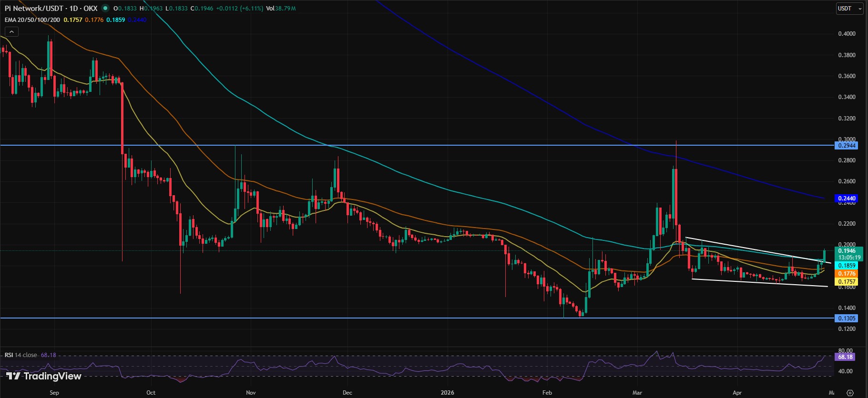Screen dimensions: 868x398
Task: Click the 68.18 RSI axis value label
Action: (845, 357)
